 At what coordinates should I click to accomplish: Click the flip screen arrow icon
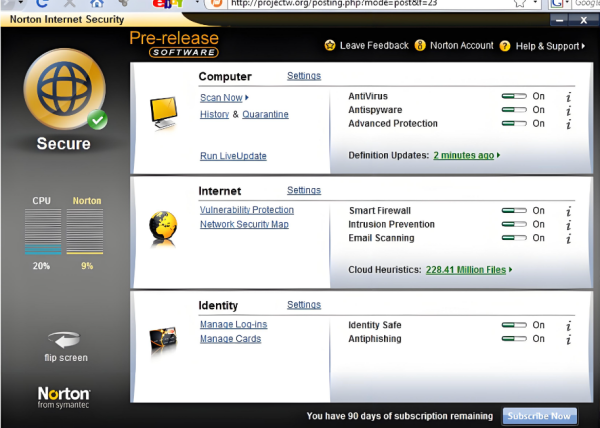point(64,339)
